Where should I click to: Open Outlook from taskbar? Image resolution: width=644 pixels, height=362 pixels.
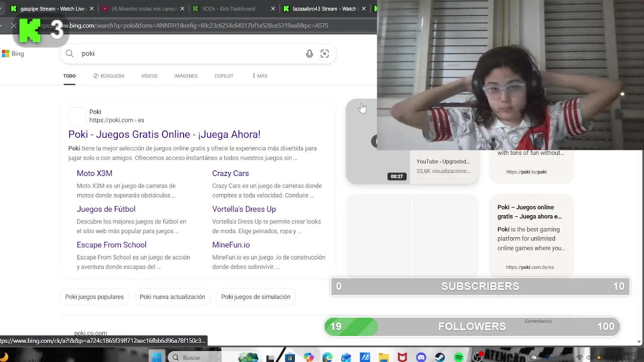pyautogui.click(x=346, y=357)
